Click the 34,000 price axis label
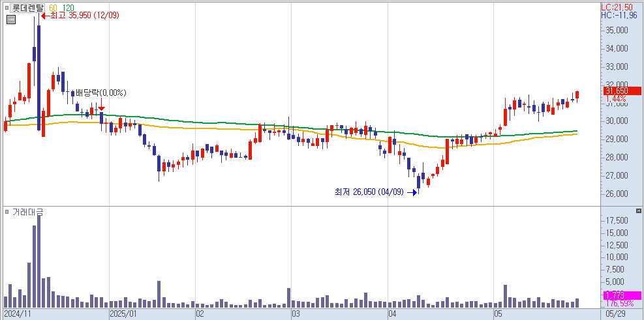This screenshot has height=320, width=644. click(x=617, y=48)
